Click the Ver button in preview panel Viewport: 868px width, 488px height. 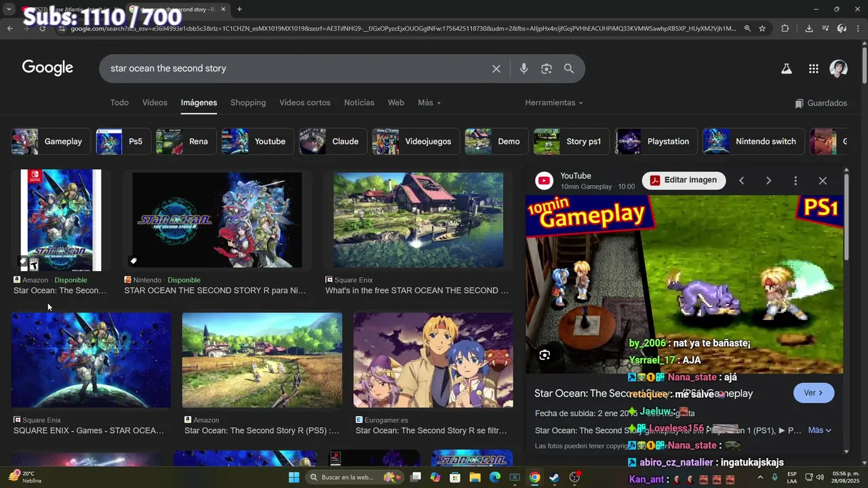(814, 393)
